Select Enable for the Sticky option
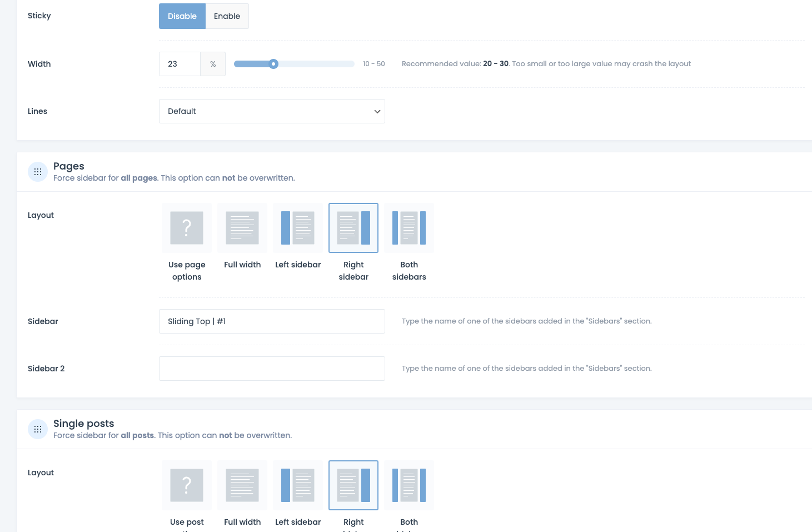Image resolution: width=812 pixels, height=532 pixels. tap(227, 16)
